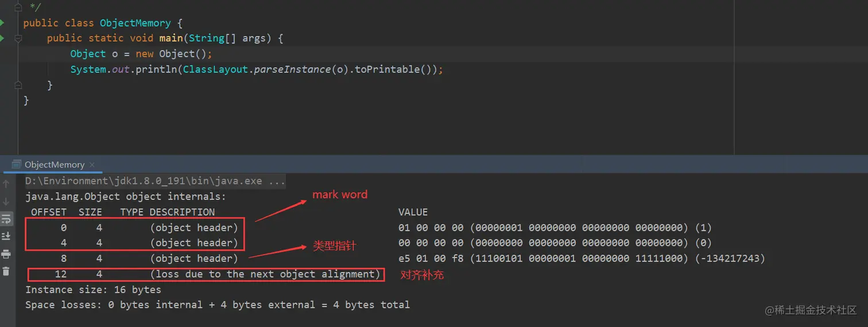868x327 pixels.
Task: Place cursor on class name ObjectMemory
Action: [x=135, y=23]
